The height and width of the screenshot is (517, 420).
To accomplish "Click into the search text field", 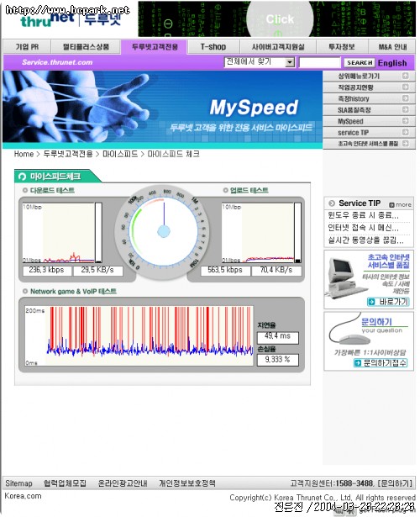I will click(319, 62).
